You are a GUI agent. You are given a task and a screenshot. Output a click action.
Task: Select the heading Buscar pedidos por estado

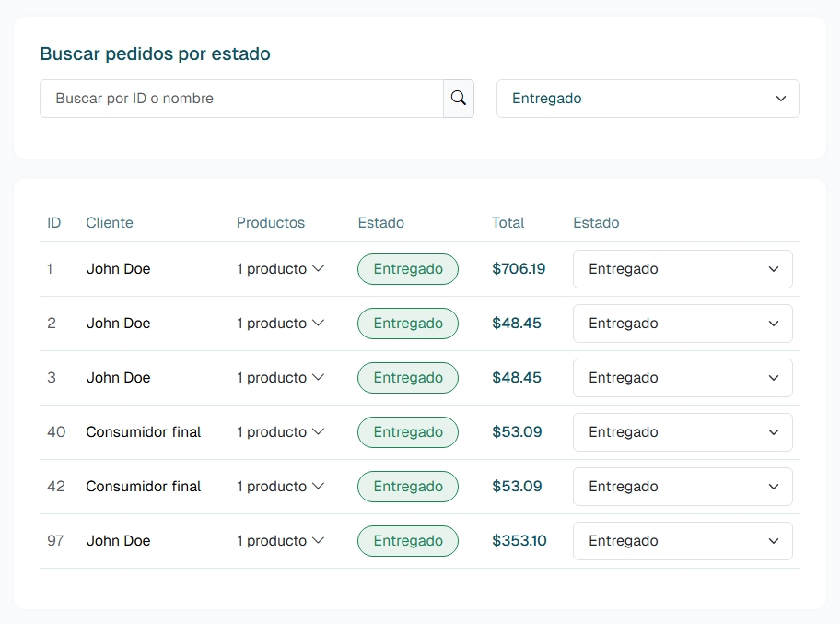pyautogui.click(x=155, y=53)
